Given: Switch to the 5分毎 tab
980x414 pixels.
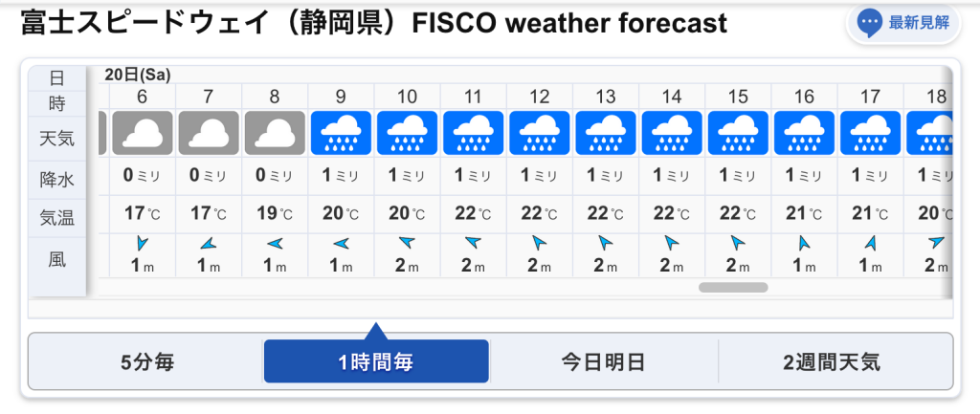Looking at the screenshot, I should click(146, 361).
